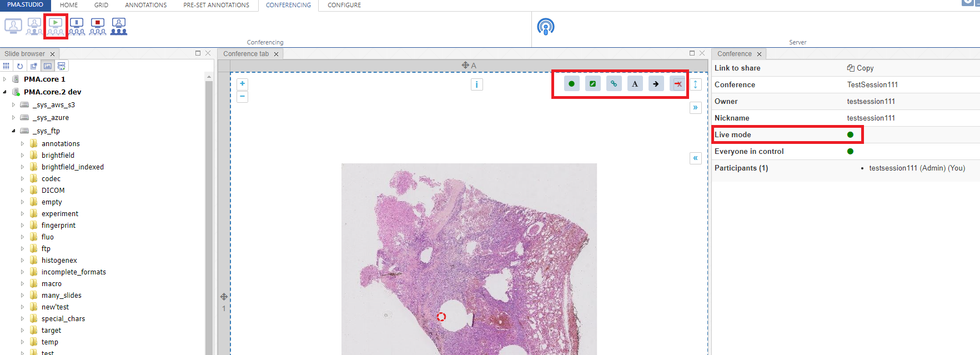Click the server broadcast icon
This screenshot has width=980, height=355.
(545, 27)
